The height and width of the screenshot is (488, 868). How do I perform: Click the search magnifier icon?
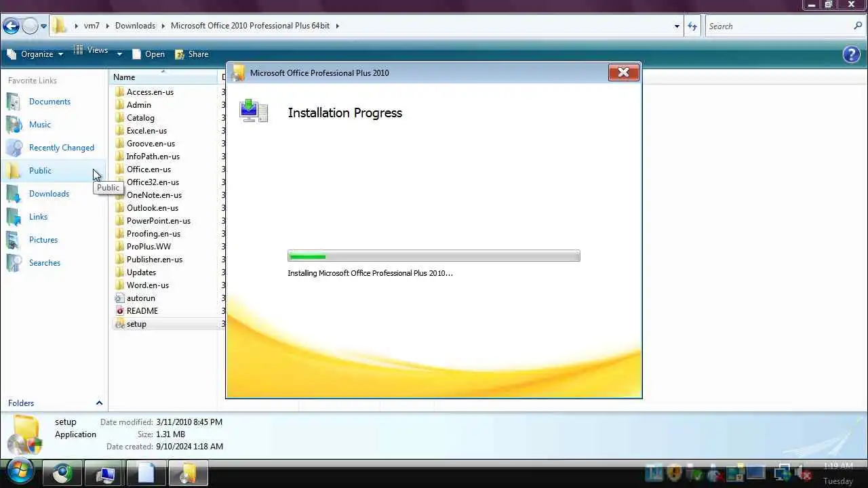click(858, 26)
